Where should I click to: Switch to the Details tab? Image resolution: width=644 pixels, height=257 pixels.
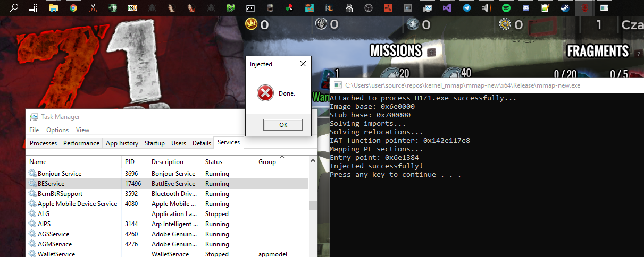click(x=202, y=143)
